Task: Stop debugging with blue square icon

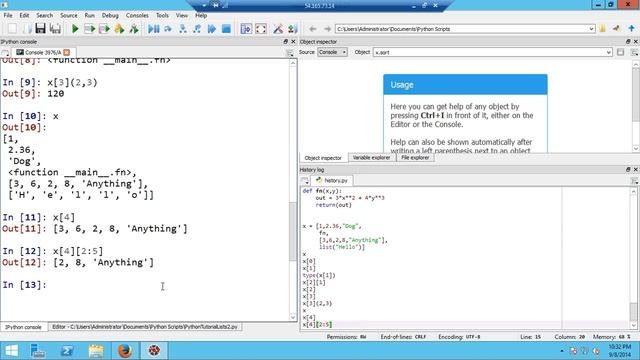Action: [x=226, y=29]
